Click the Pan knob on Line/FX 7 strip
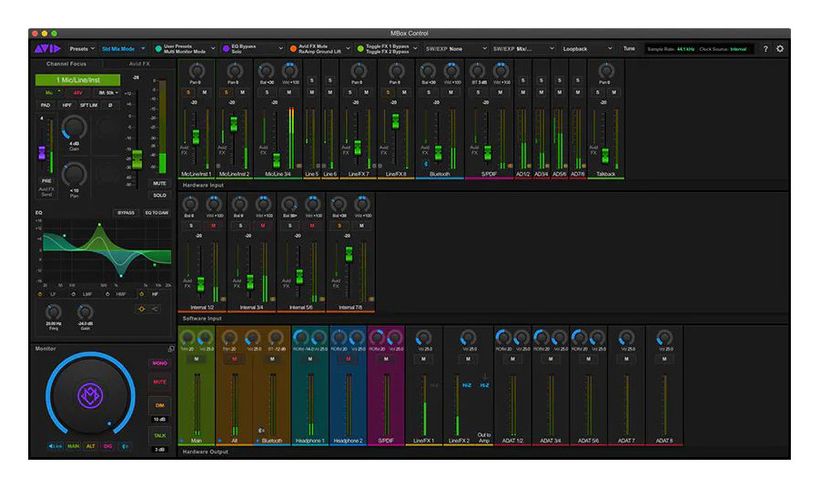Screen dimensions: 820x488 click(x=358, y=71)
